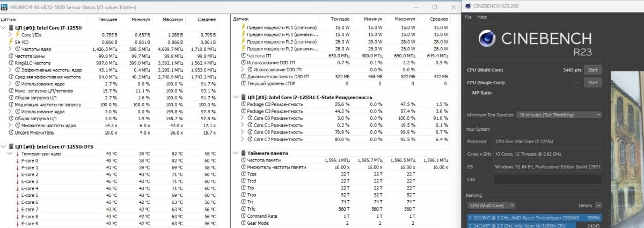The image size is (644, 228).
Task: Click thermometer icon next to P-core 0
Action: (18, 160)
